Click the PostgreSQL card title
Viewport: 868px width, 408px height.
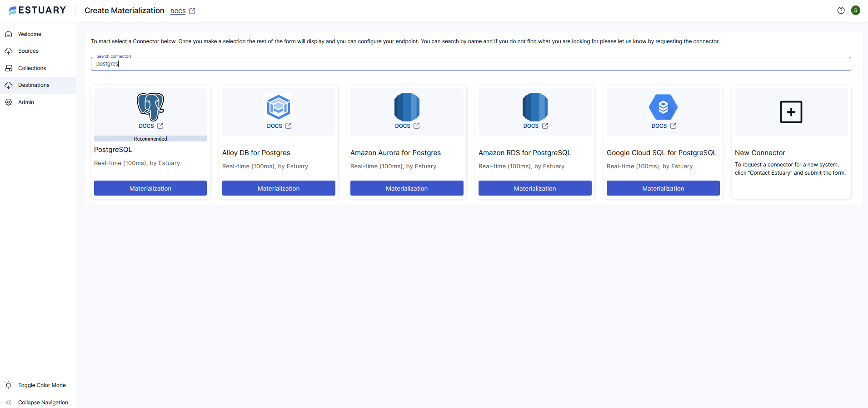coord(113,150)
